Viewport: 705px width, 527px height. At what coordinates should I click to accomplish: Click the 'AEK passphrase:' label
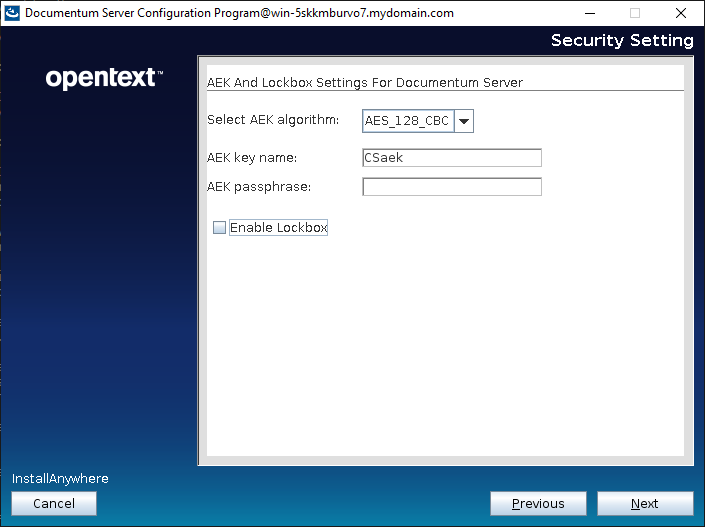pyautogui.click(x=258, y=187)
